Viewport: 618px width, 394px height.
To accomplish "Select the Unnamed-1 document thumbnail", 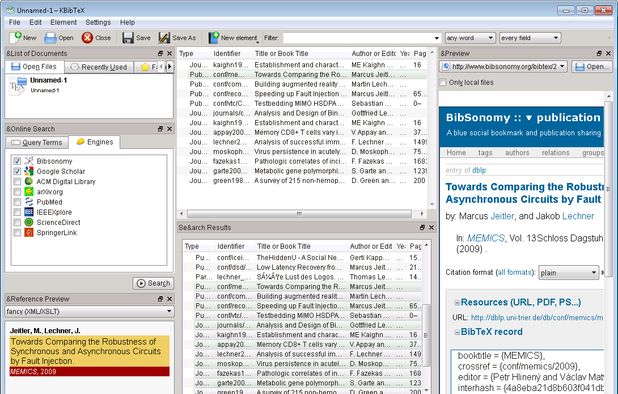I will coord(18,85).
